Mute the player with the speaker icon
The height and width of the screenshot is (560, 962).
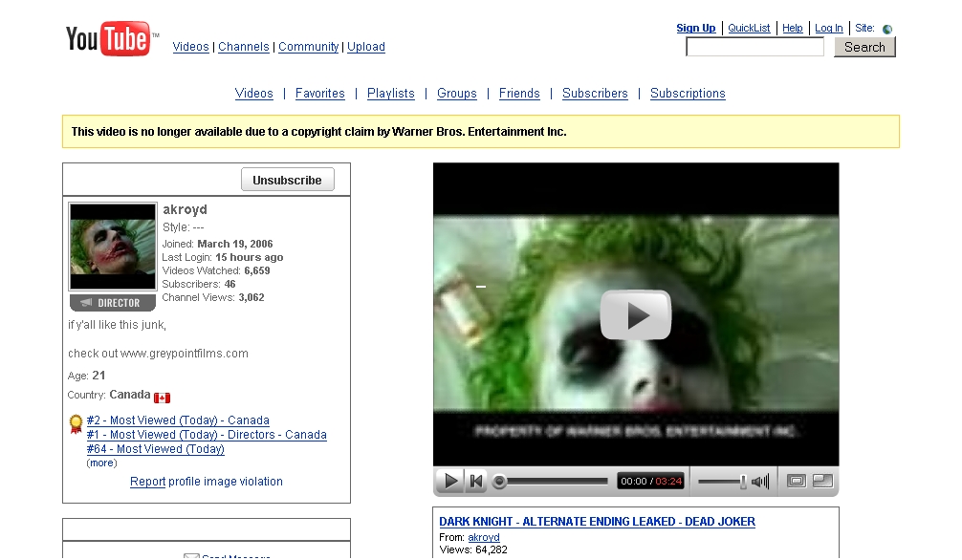(761, 482)
